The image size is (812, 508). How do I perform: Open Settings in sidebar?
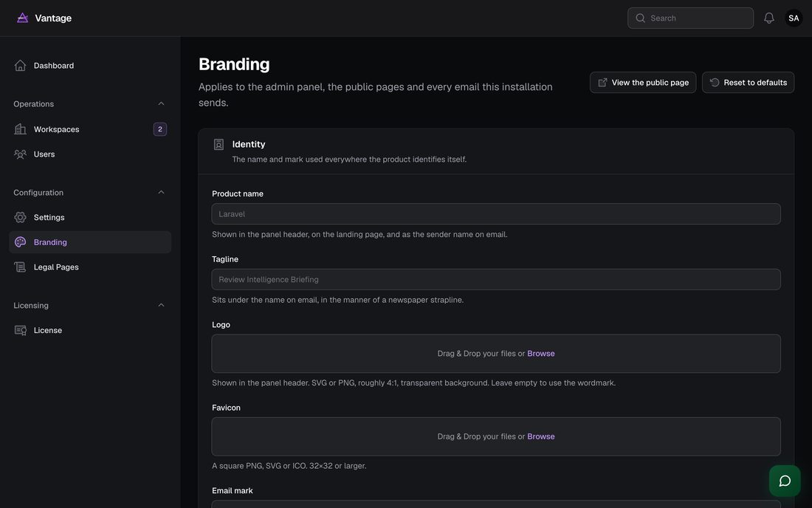coord(90,218)
